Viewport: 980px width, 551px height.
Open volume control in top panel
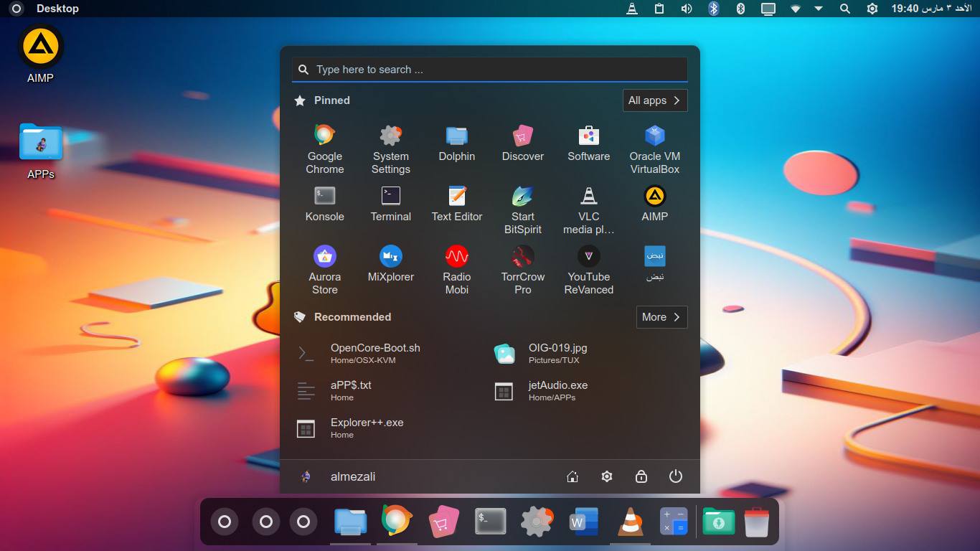[687, 9]
